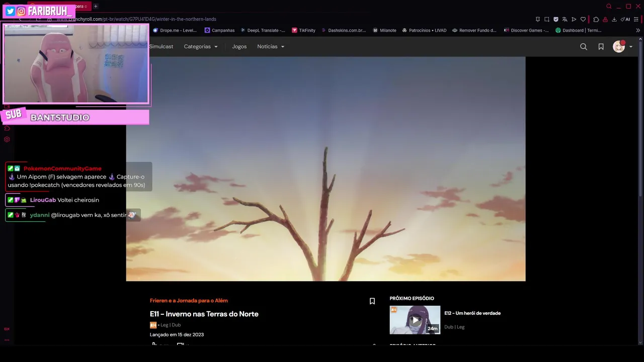The height and width of the screenshot is (362, 644).
Task: Add page to bookmarks with heart icon
Action: [583, 19]
